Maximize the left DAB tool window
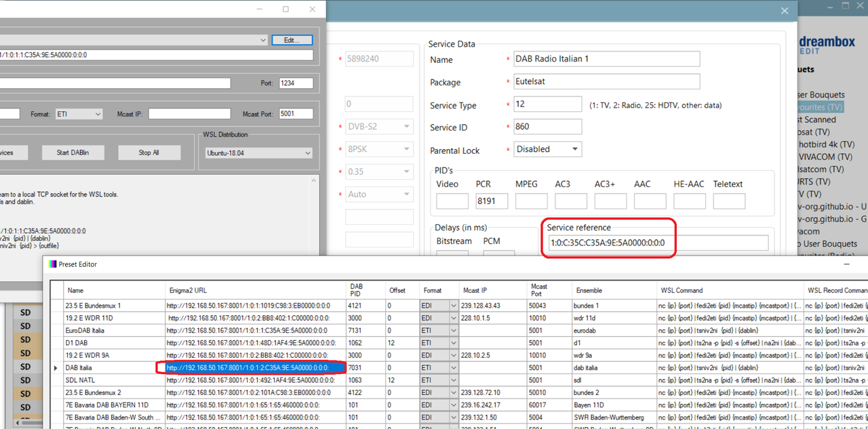The image size is (868, 429). pos(285,9)
